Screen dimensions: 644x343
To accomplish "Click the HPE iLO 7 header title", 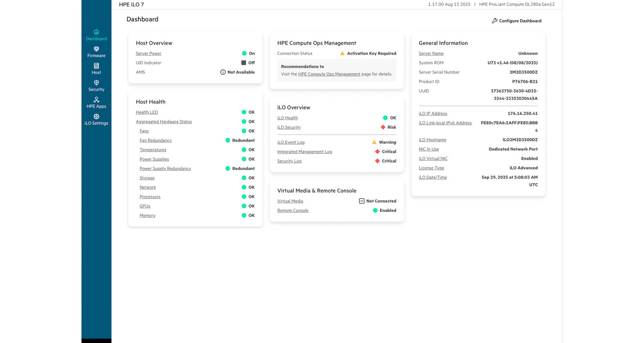I will (131, 4).
